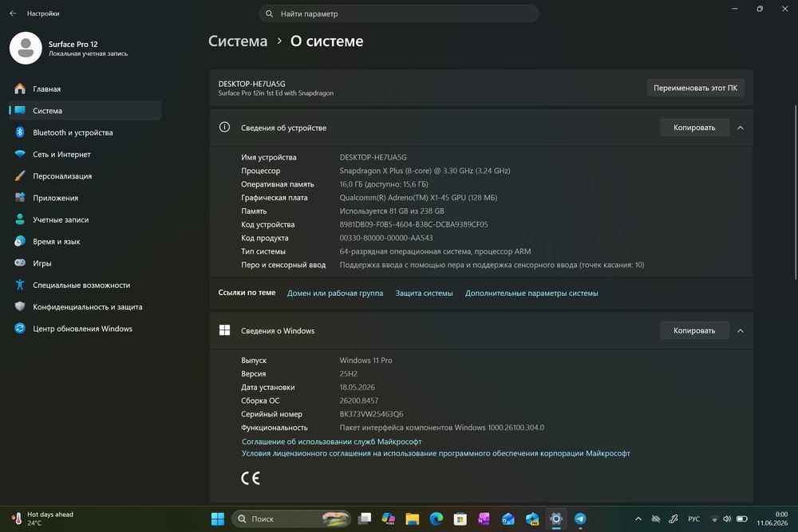The image size is (798, 532).
Task: Open Игры settings page
Action: [85, 263]
